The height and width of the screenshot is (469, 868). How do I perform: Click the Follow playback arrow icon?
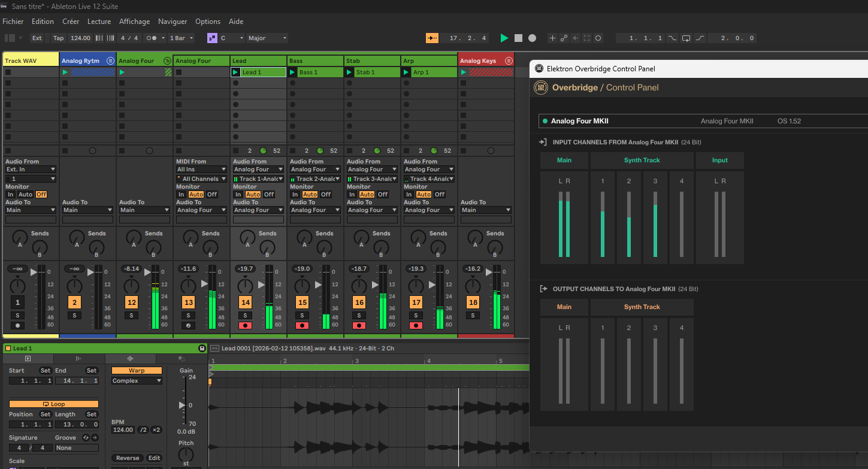(432, 38)
